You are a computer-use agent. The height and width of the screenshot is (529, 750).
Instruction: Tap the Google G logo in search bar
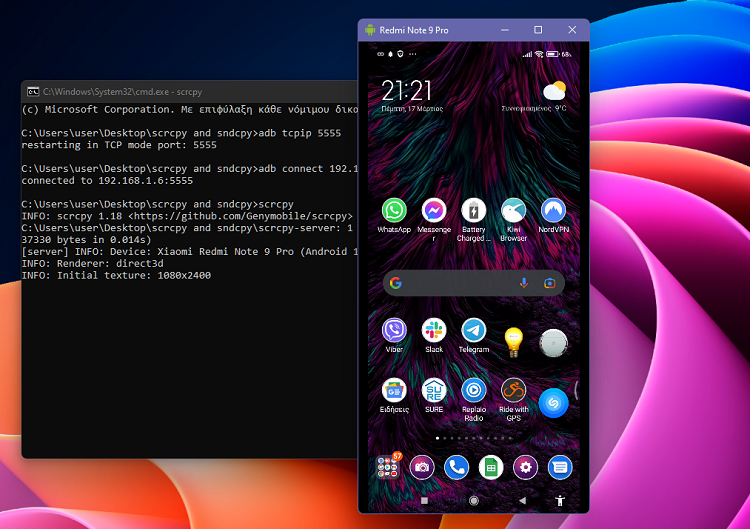point(396,283)
